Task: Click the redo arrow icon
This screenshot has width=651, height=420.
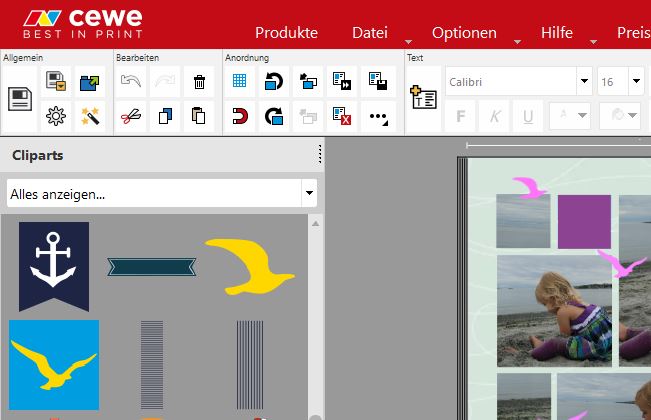Action: (x=165, y=81)
